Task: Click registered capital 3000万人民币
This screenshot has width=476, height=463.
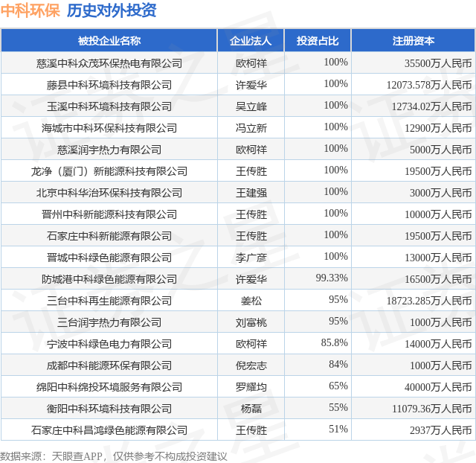Action: tap(441, 193)
